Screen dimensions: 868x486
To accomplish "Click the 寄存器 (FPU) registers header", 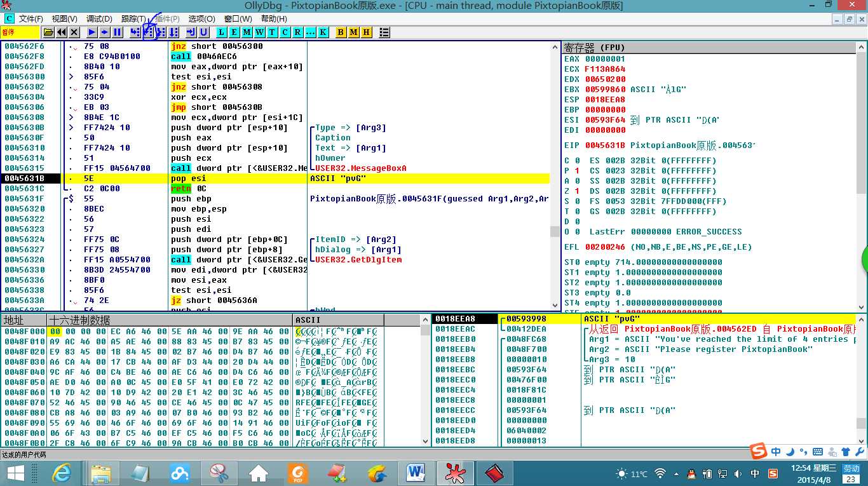I will point(709,47).
